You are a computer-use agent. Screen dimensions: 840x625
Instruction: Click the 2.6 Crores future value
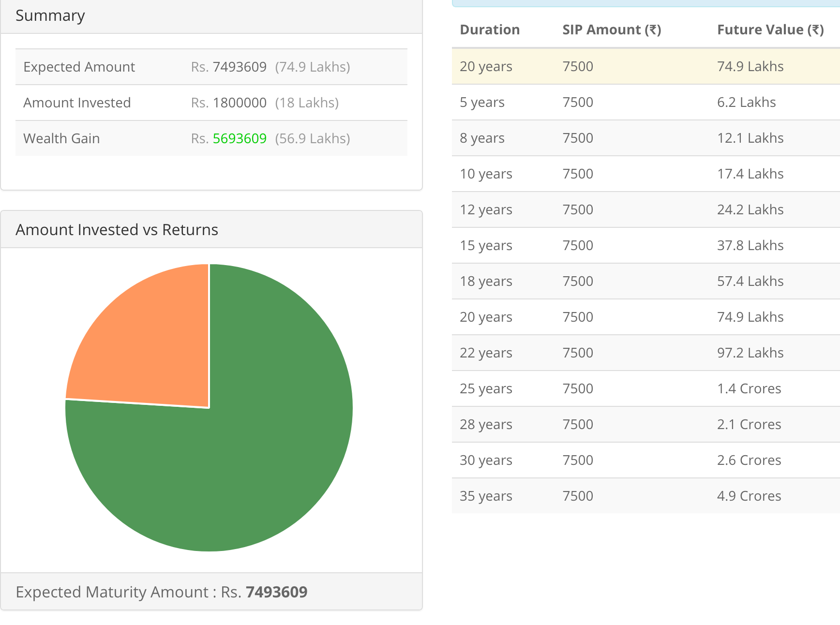(749, 461)
